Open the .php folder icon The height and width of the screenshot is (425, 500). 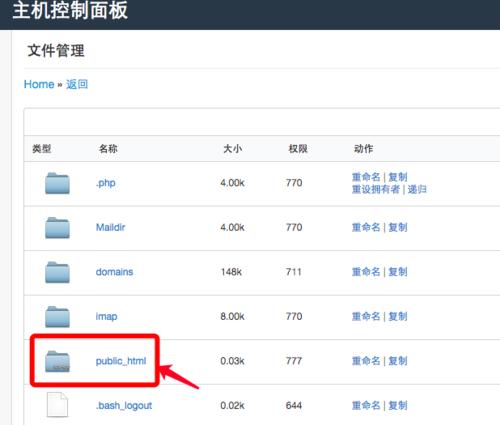[x=57, y=183]
